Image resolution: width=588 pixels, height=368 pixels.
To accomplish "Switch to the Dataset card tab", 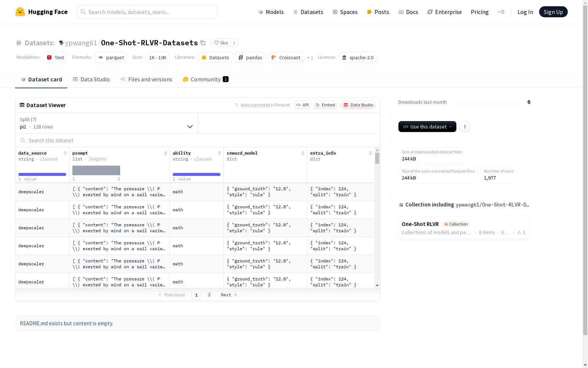I will pyautogui.click(x=41, y=79).
